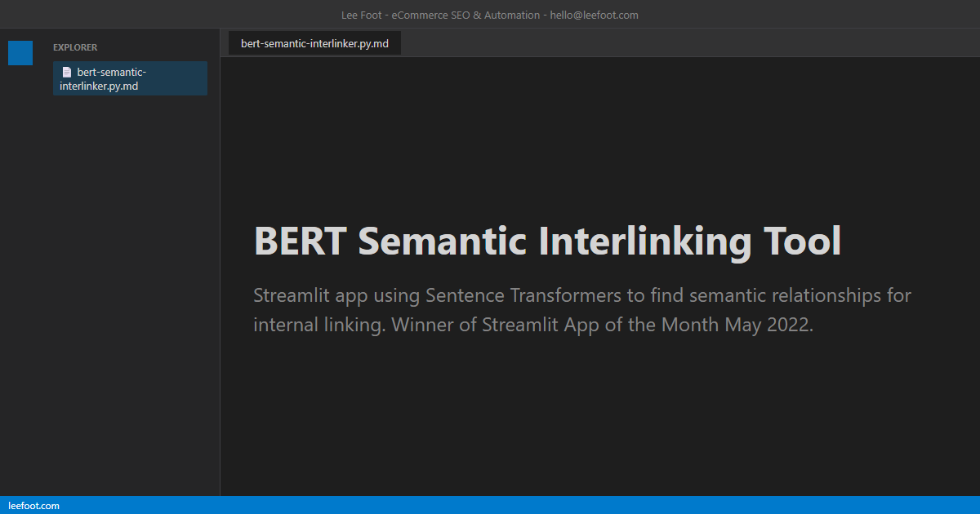Click the blue square activity bar icon
This screenshot has width=980, height=514.
pos(20,53)
